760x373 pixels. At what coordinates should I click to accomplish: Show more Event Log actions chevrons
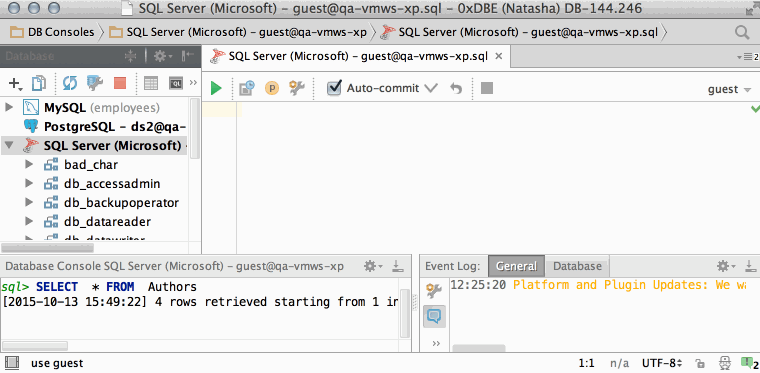point(436,343)
